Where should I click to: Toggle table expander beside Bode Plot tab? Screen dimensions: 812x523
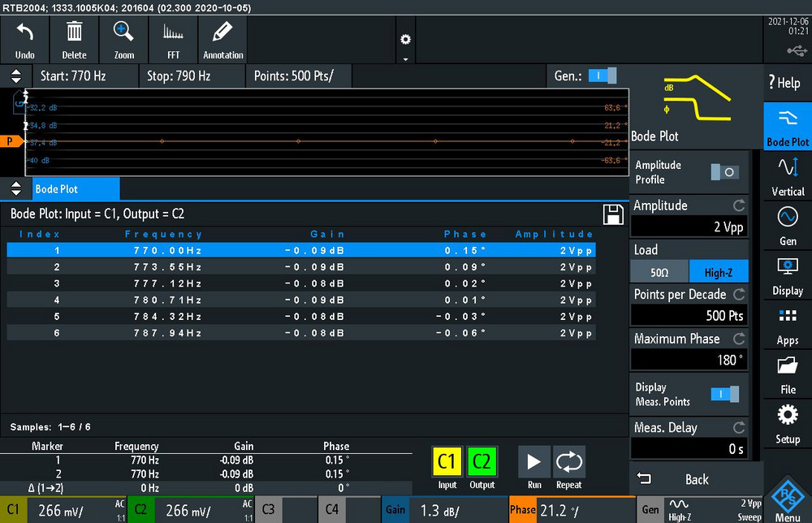click(x=16, y=188)
